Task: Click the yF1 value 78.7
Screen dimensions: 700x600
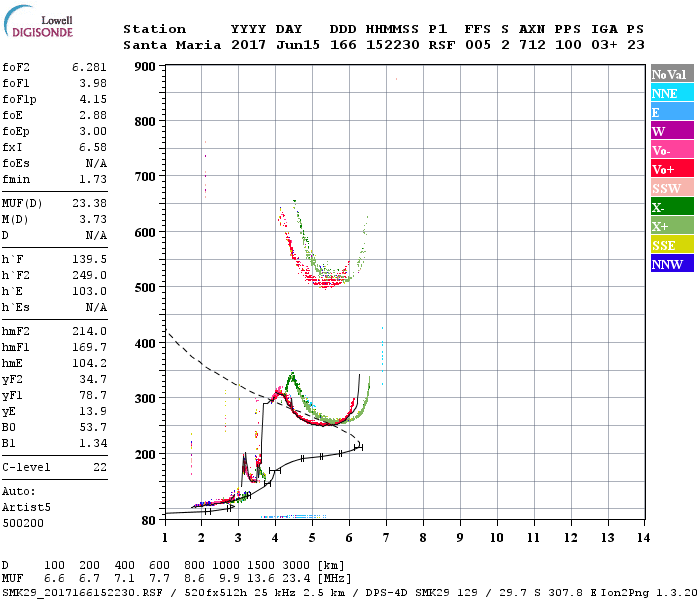Action: (93, 396)
